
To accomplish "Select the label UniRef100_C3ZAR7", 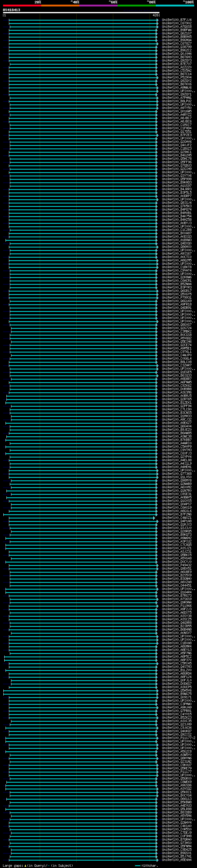I will (176, 365).
